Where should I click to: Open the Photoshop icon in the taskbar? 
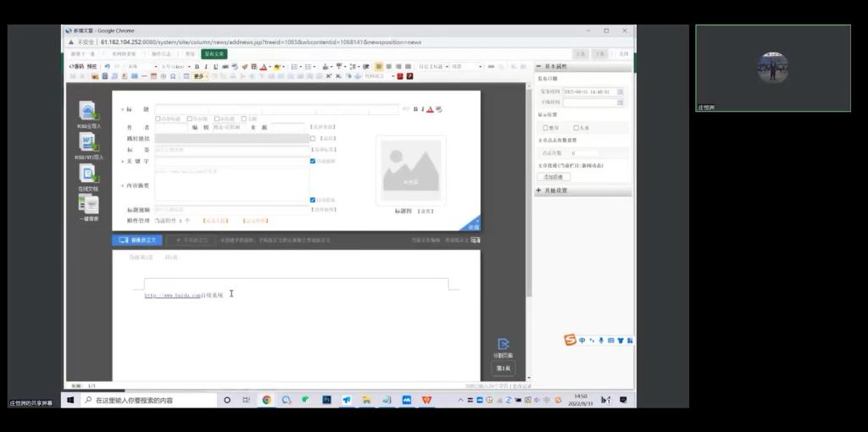click(327, 400)
